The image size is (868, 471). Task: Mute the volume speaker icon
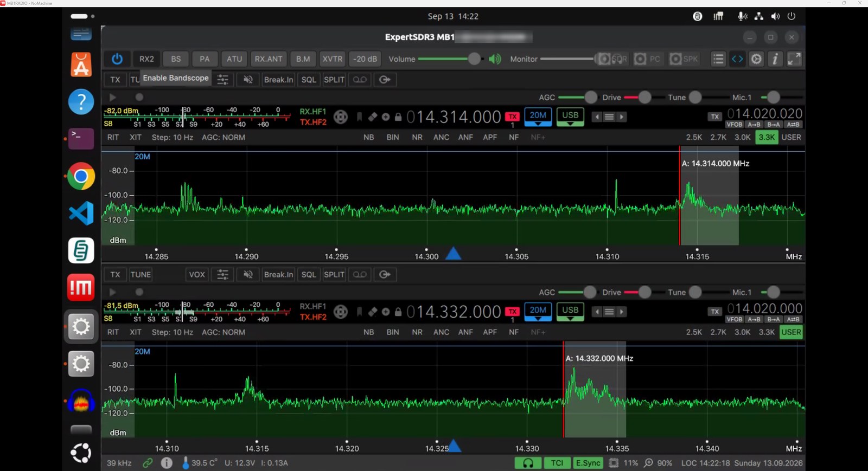point(495,59)
